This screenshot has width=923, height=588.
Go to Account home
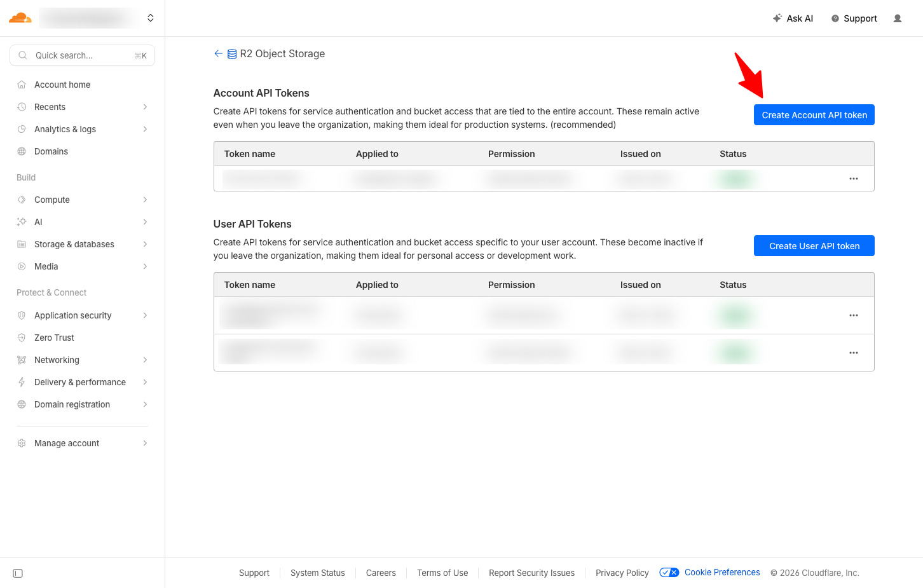coord(62,85)
